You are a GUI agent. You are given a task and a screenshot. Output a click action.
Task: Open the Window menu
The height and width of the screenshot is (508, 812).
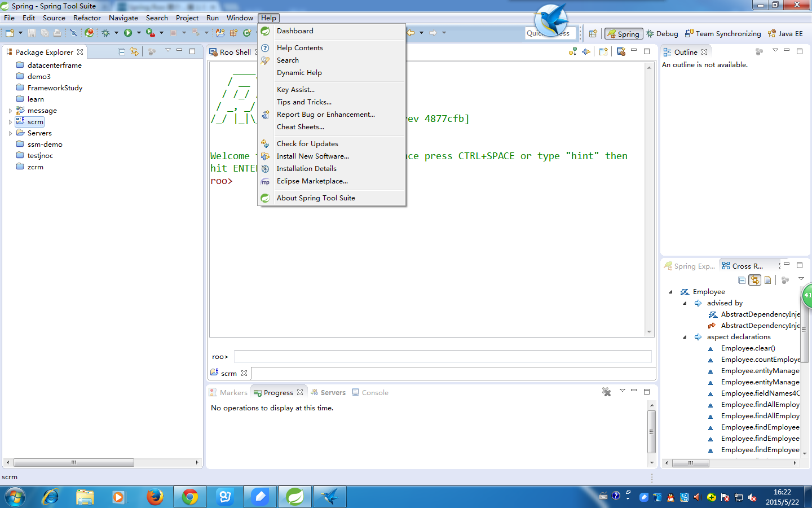click(x=240, y=18)
